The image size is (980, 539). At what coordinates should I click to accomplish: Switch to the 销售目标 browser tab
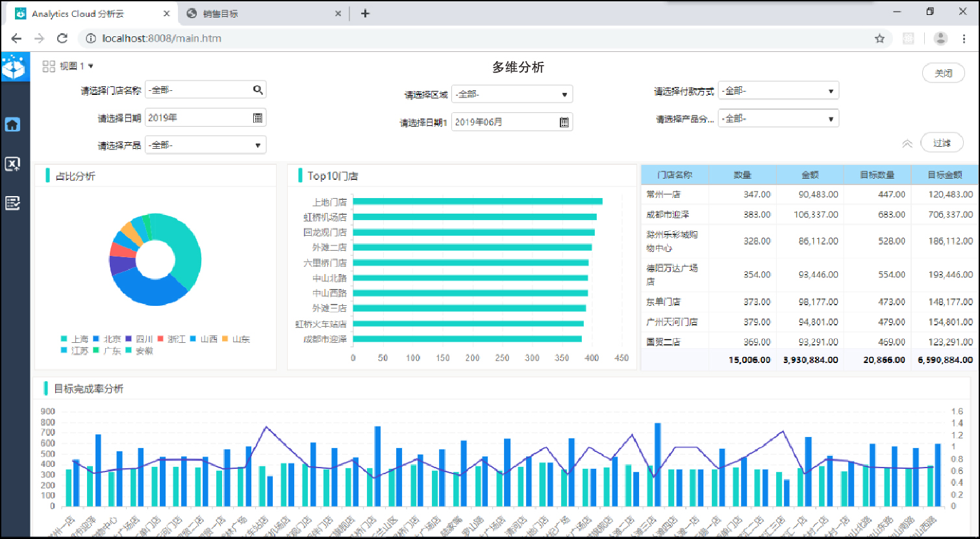[263, 13]
